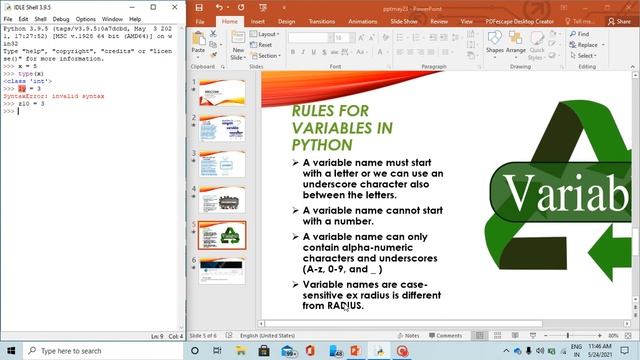640x360 pixels.
Task: Click Clear All Formatting icon
Action: (385, 38)
